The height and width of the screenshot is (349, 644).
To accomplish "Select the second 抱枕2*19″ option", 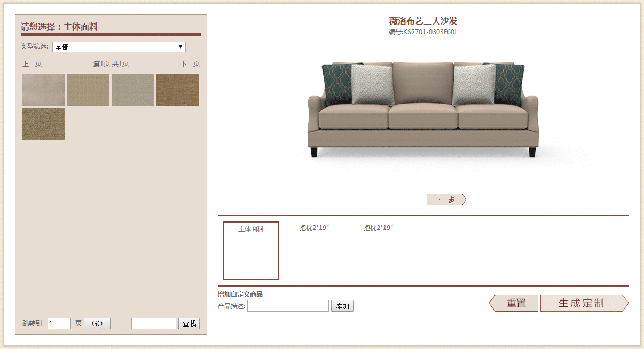I will point(378,228).
